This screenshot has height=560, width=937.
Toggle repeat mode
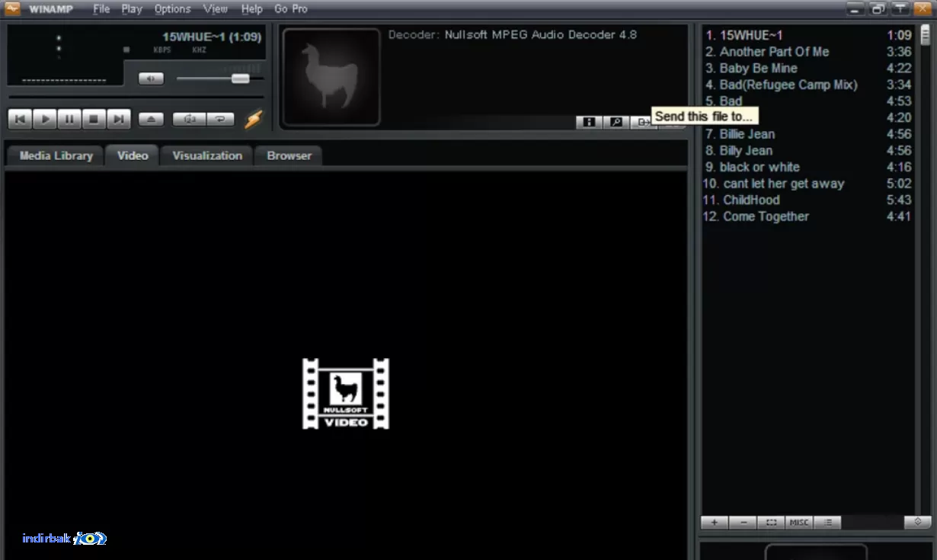220,119
